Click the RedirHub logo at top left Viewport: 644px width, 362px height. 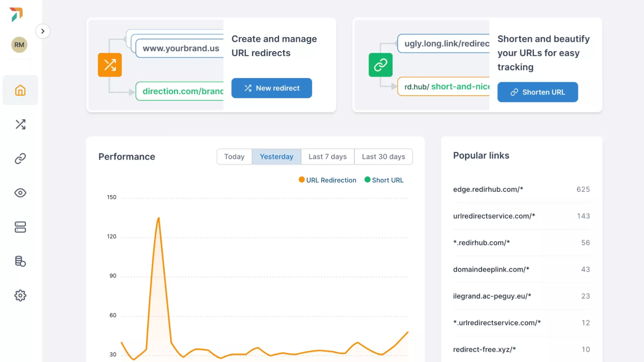click(x=16, y=14)
